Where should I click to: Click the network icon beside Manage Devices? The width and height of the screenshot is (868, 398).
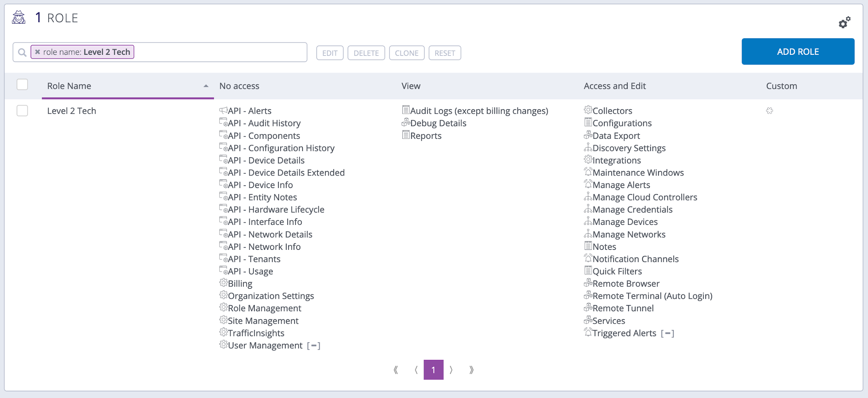588,221
